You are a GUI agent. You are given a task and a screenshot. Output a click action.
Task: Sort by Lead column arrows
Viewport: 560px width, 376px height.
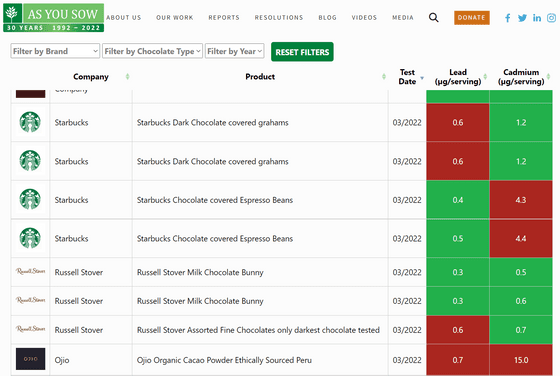485,76
